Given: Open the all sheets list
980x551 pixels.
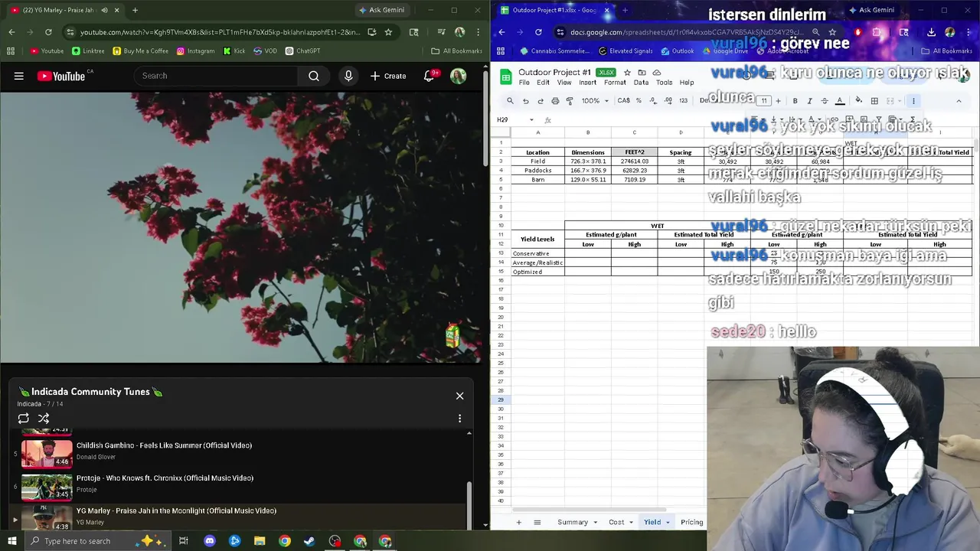Looking at the screenshot, I should point(537,522).
